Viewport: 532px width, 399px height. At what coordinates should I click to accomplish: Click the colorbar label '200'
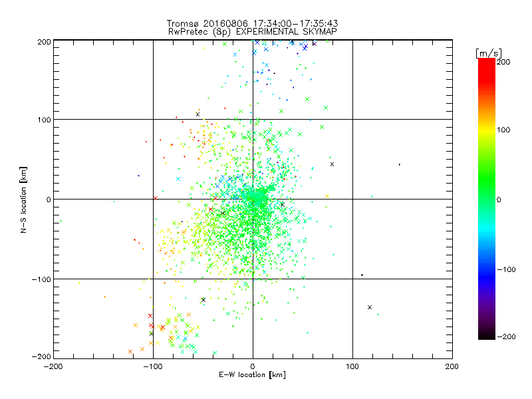[x=503, y=62]
